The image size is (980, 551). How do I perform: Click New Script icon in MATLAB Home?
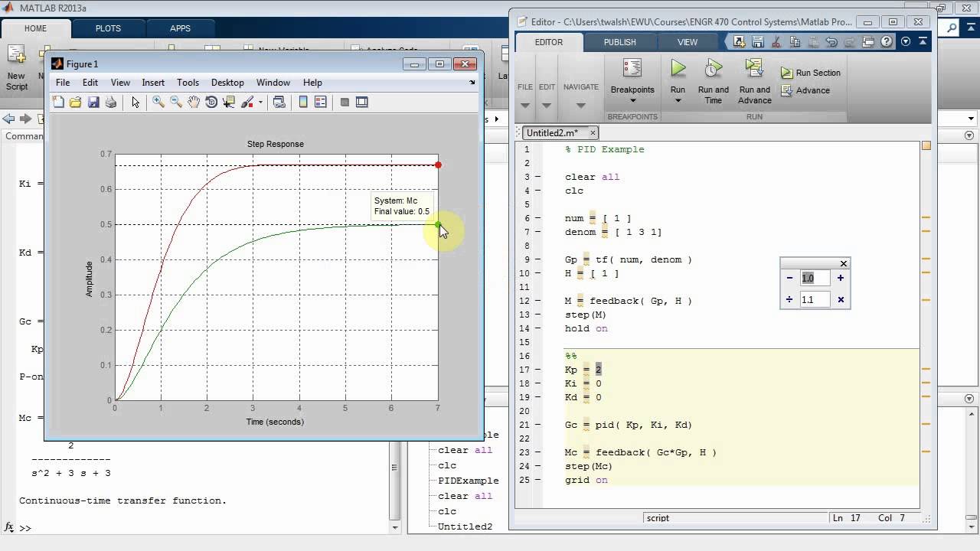click(16, 67)
